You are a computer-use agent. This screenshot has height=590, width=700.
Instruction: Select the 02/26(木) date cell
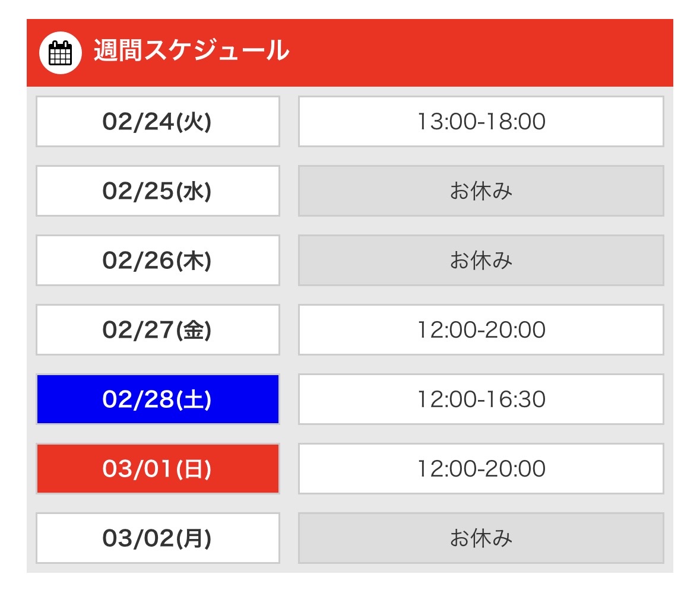pyautogui.click(x=157, y=261)
